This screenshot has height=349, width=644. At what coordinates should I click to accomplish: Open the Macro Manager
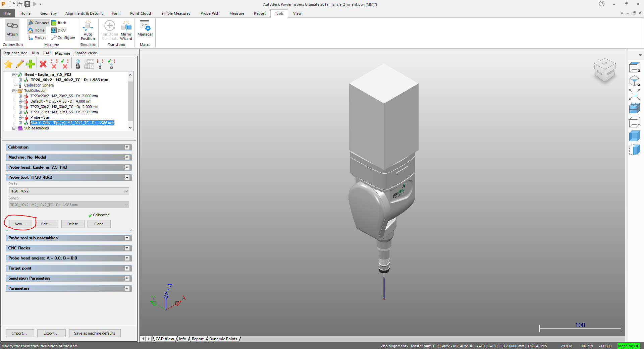[x=145, y=30]
